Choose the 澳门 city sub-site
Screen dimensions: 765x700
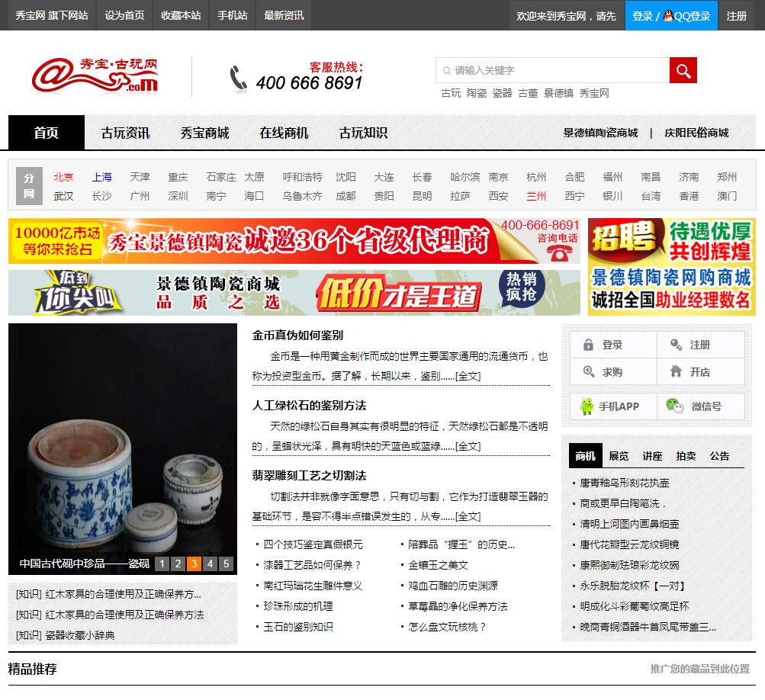[727, 196]
